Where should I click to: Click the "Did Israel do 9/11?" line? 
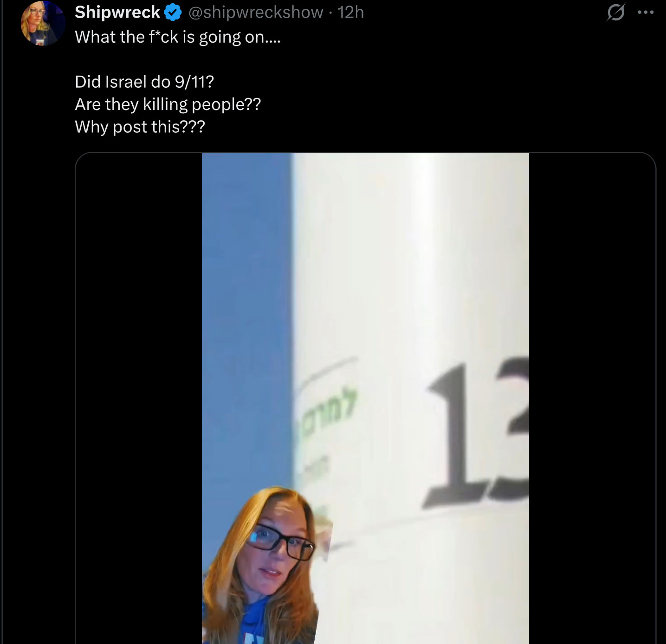click(x=144, y=82)
